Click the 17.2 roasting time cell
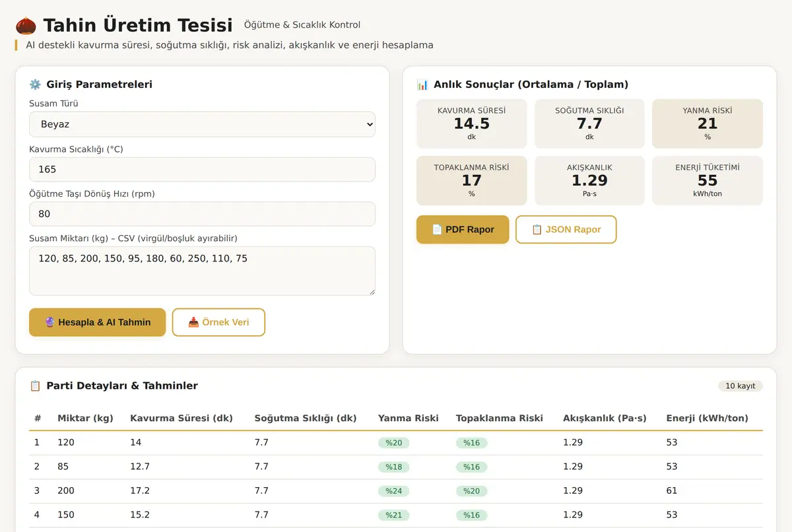This screenshot has height=532, width=792. click(x=140, y=490)
